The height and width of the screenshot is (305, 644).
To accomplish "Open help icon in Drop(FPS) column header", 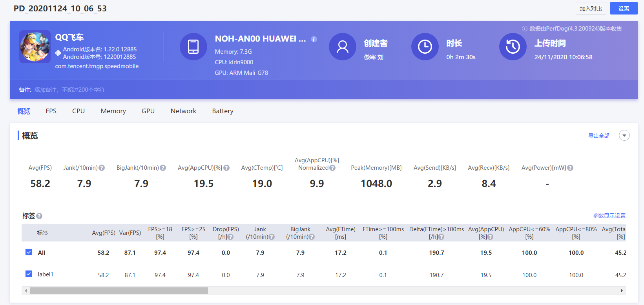I will 230,237.
